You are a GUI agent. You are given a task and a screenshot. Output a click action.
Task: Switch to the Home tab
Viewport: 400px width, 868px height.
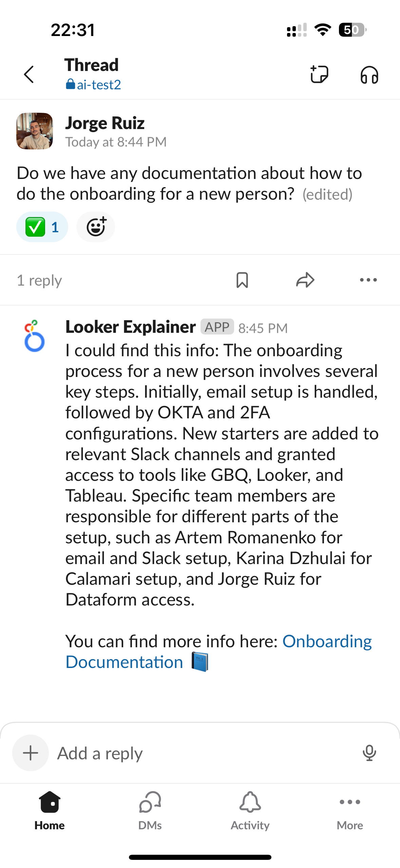50,811
